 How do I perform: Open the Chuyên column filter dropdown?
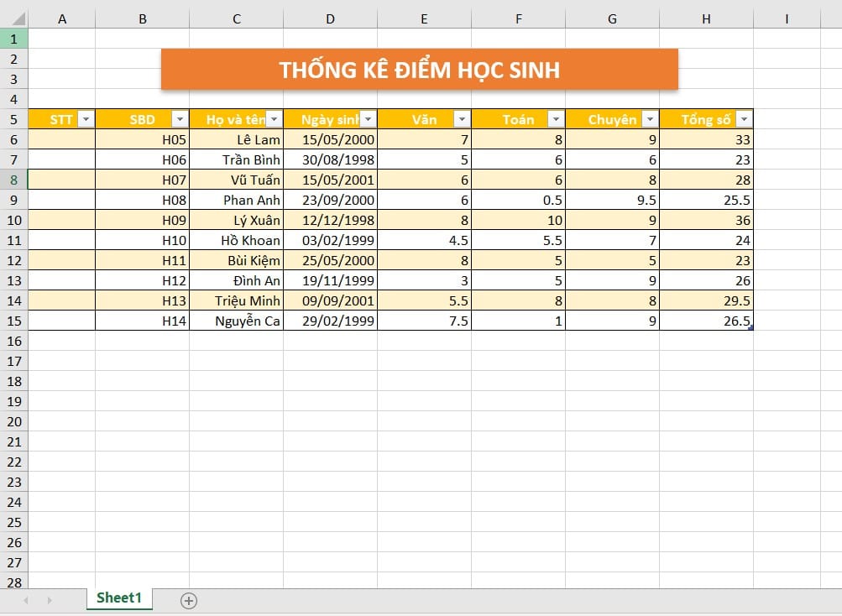tap(650, 119)
